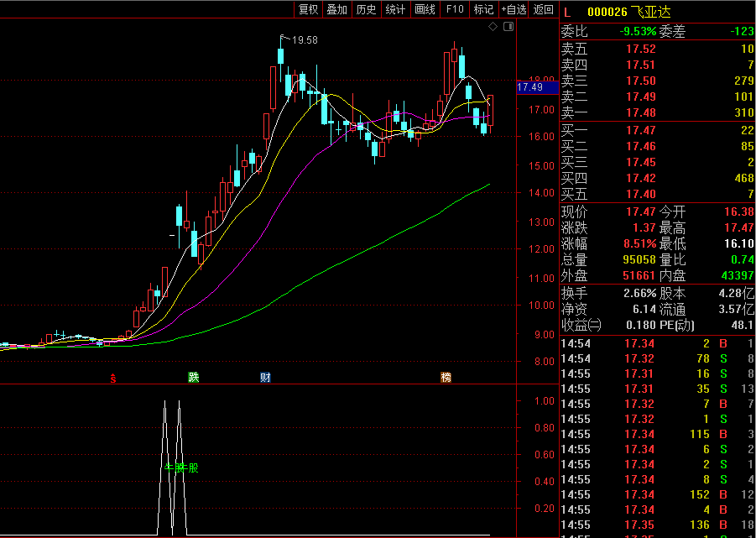Select the 画线 draw-line tool
The width and height of the screenshot is (756, 538).
(x=425, y=9)
